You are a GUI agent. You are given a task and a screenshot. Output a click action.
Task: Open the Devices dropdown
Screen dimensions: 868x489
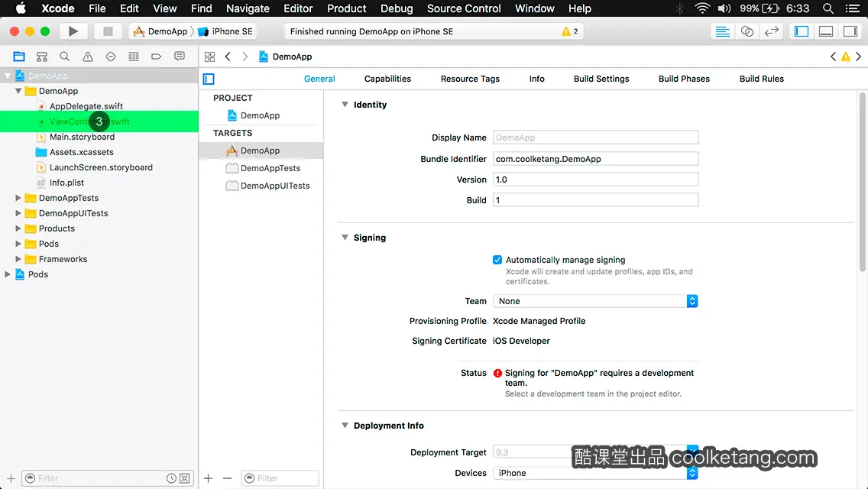tap(595, 473)
